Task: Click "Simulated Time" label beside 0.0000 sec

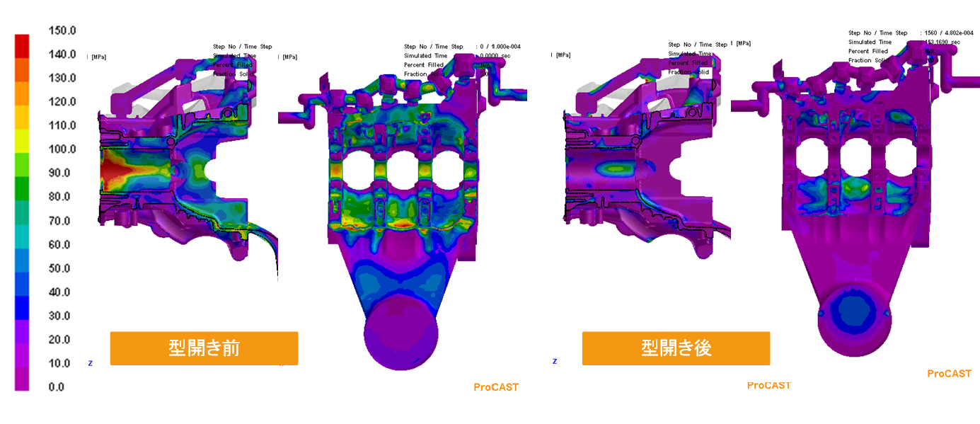Action: coord(425,56)
